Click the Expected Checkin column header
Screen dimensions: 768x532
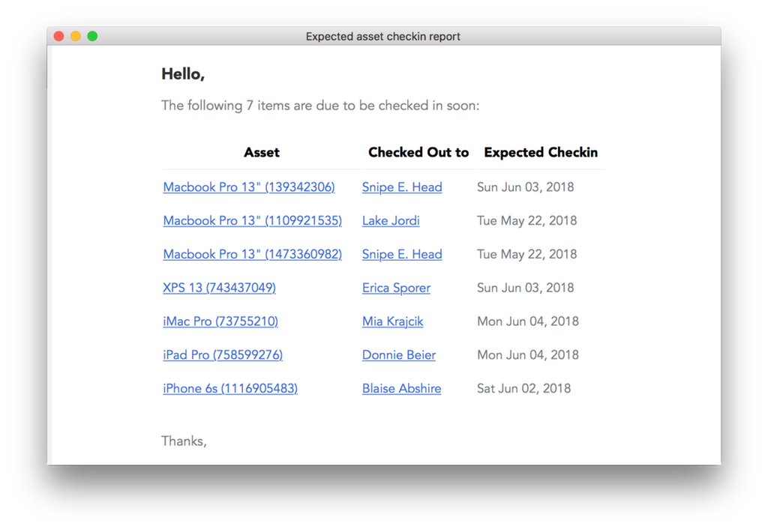pyautogui.click(x=541, y=153)
